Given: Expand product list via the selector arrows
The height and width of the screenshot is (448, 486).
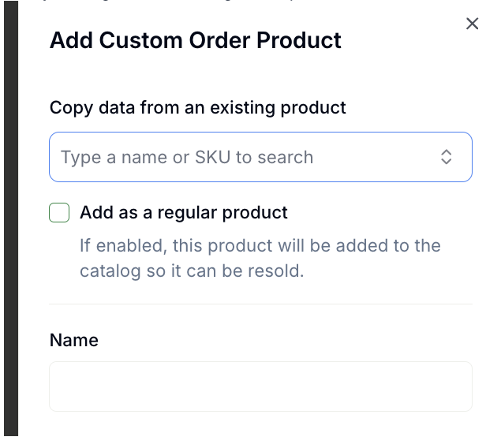Looking at the screenshot, I should pyautogui.click(x=447, y=157).
